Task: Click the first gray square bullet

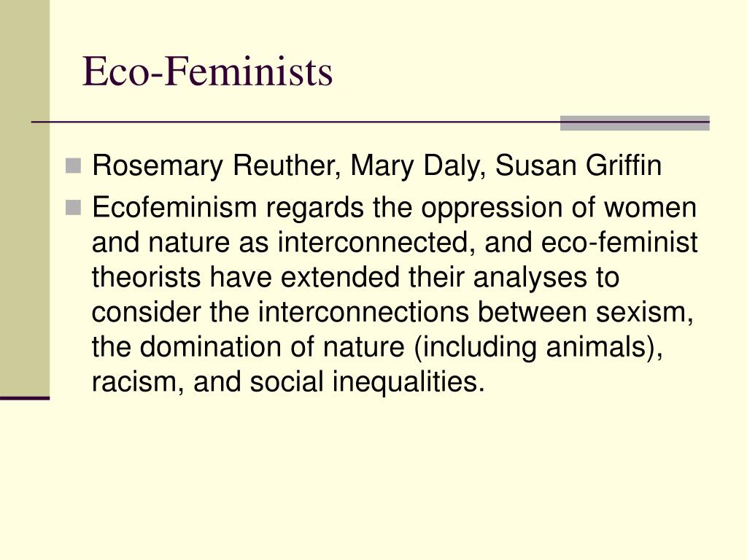Action: (73, 166)
